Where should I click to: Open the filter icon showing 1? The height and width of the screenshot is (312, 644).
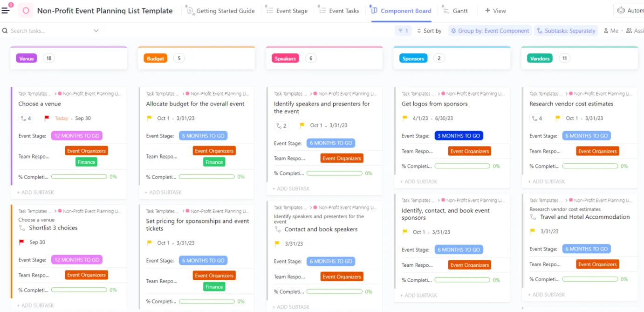(x=403, y=31)
